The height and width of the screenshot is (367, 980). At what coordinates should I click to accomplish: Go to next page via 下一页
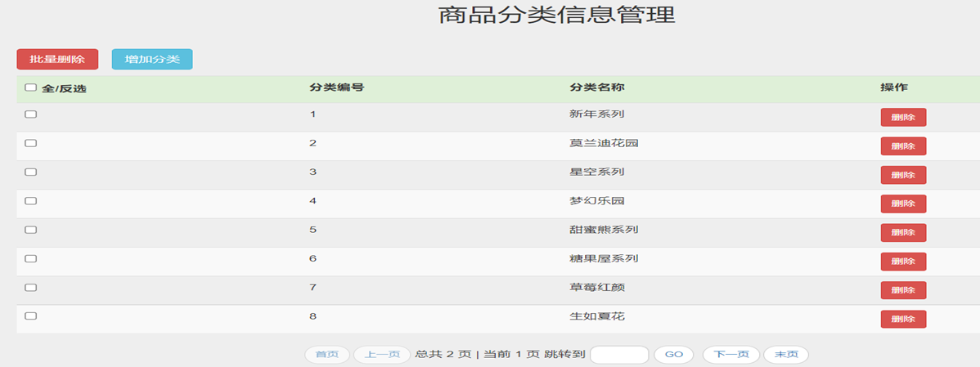click(731, 355)
